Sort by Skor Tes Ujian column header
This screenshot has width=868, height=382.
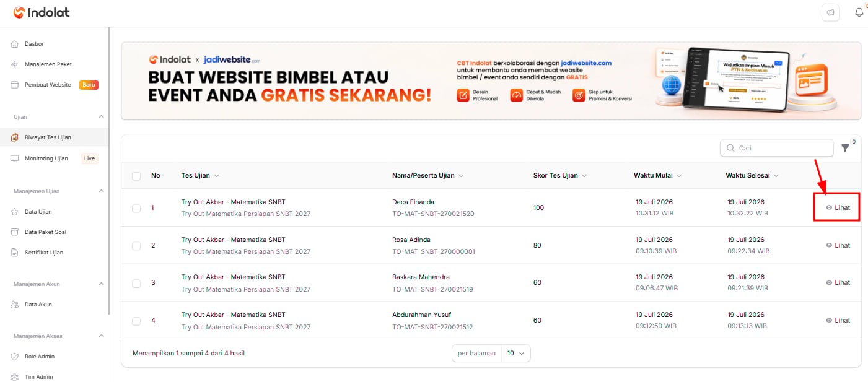(560, 176)
